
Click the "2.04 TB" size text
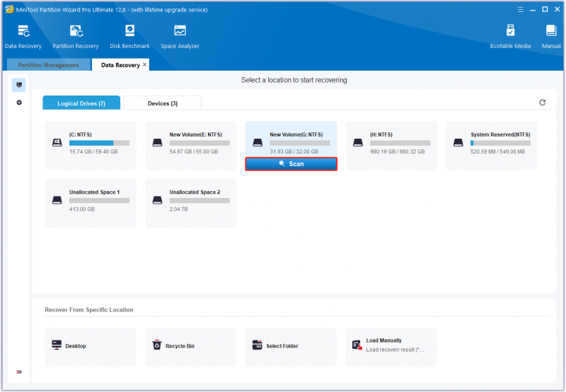[179, 209]
